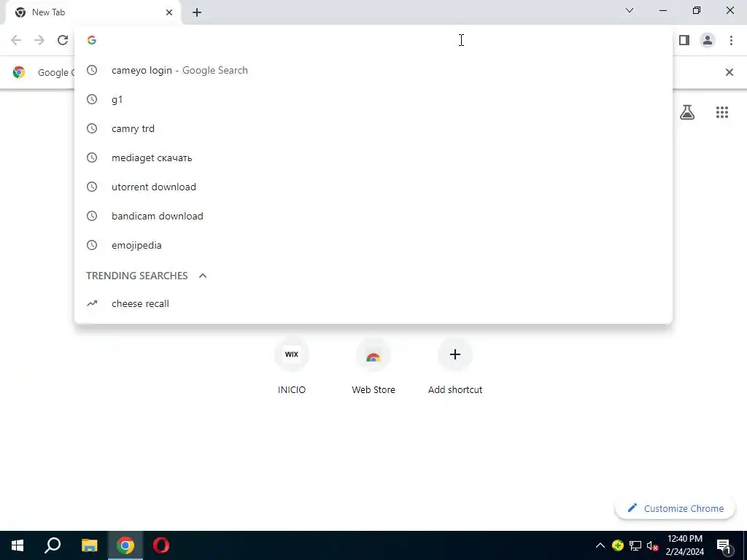Viewport: 747px width, 560px height.
Task: Click trending arrow icon beside 'cheese recall'
Action: click(92, 304)
